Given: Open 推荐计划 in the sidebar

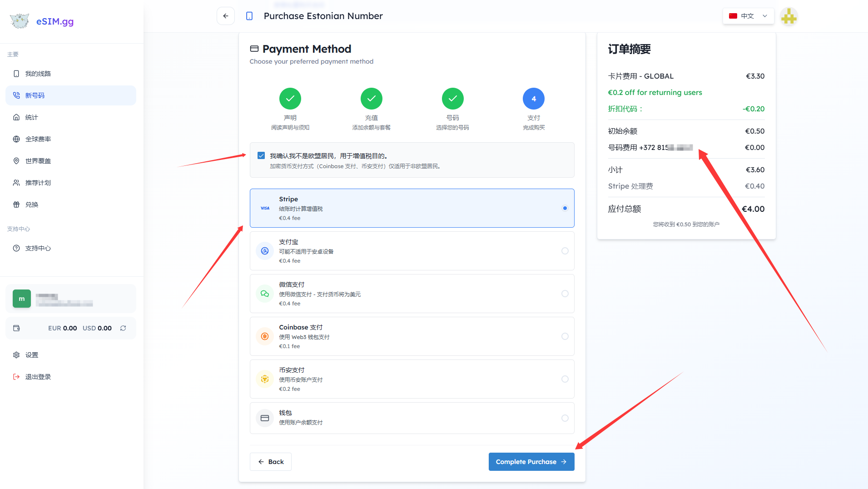Looking at the screenshot, I should tap(38, 183).
